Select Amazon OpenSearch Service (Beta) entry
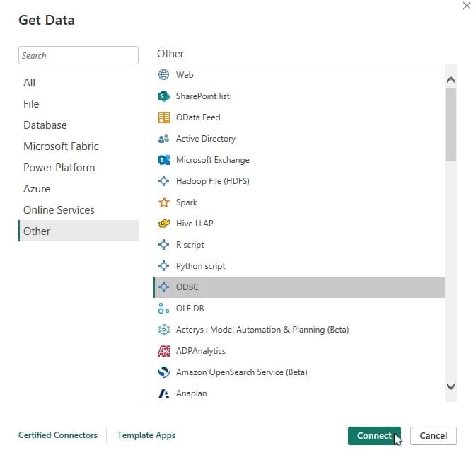476x460 pixels. point(299,372)
